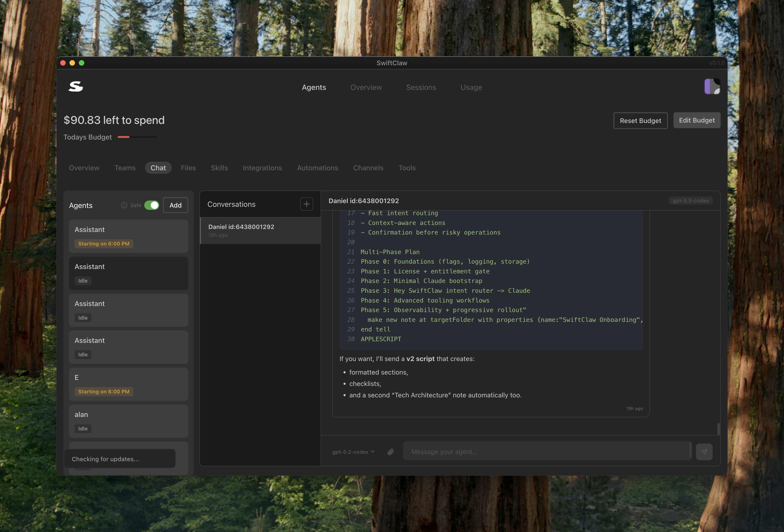The width and height of the screenshot is (784, 532).
Task: Open the Automations sub-tab
Action: 317,168
